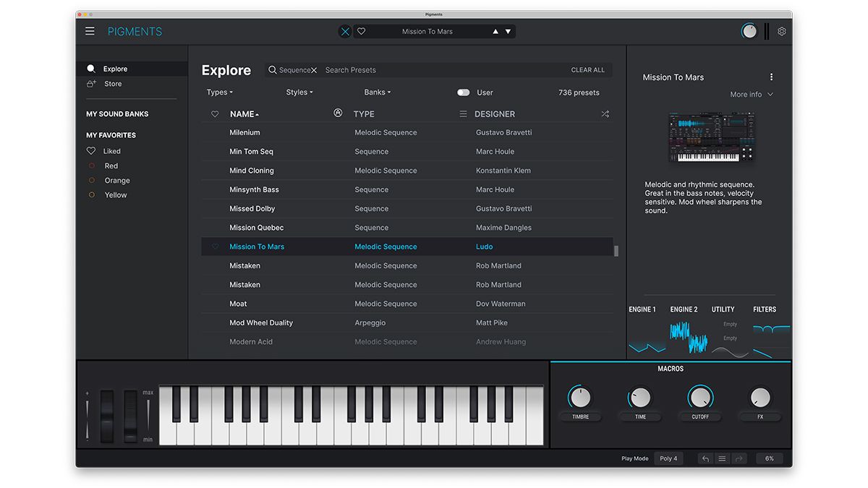Load previous preset with up arrow
This screenshot has height=488, width=868.
tap(495, 31)
